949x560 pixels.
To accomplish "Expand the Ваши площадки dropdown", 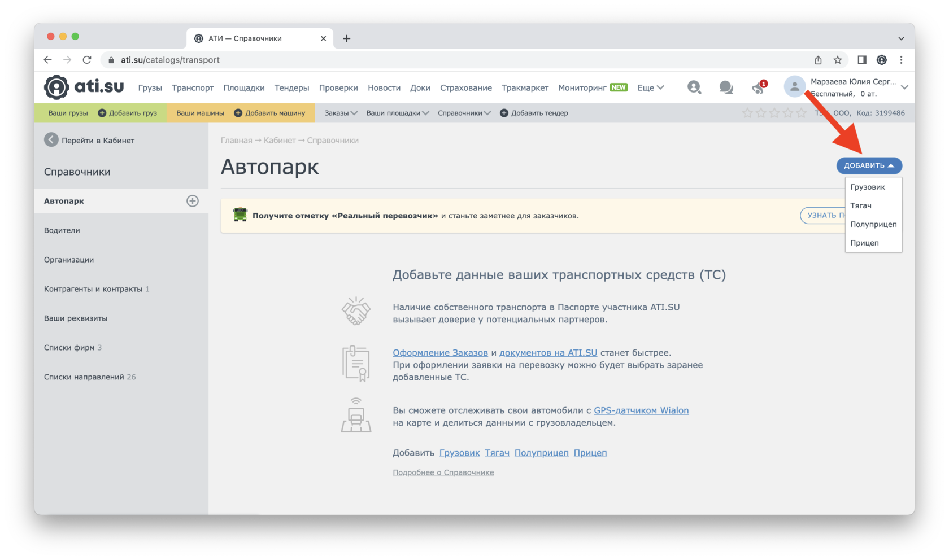I will [x=398, y=113].
